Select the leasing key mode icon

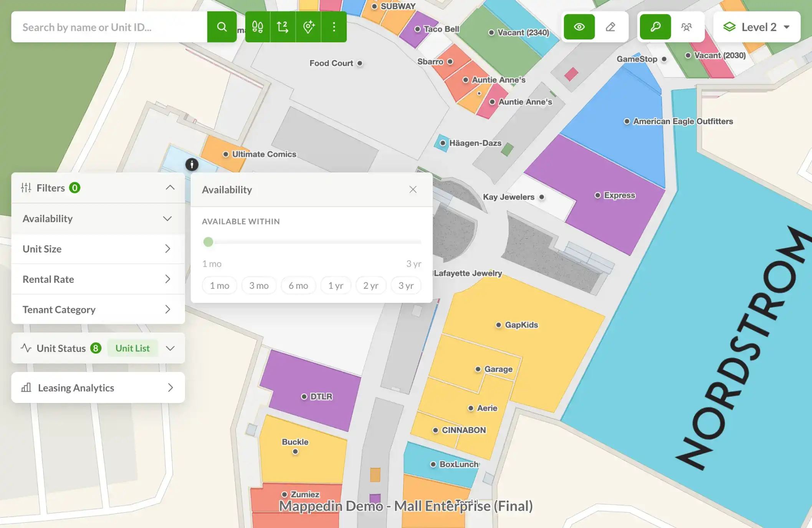coord(655,27)
